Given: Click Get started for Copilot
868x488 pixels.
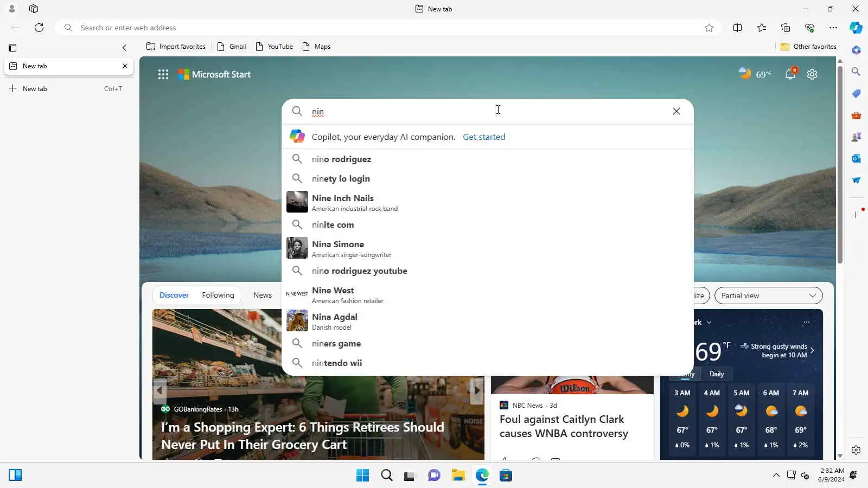Looking at the screenshot, I should click(x=484, y=137).
